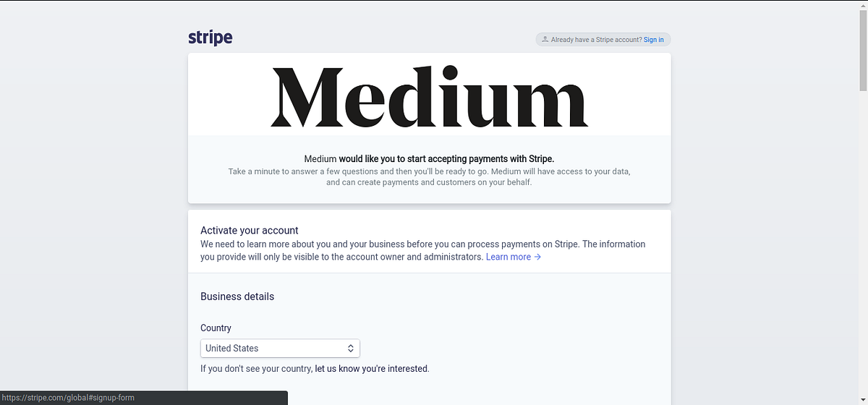
Task: Click 'Already have a Stripe account?' text
Action: click(x=596, y=40)
